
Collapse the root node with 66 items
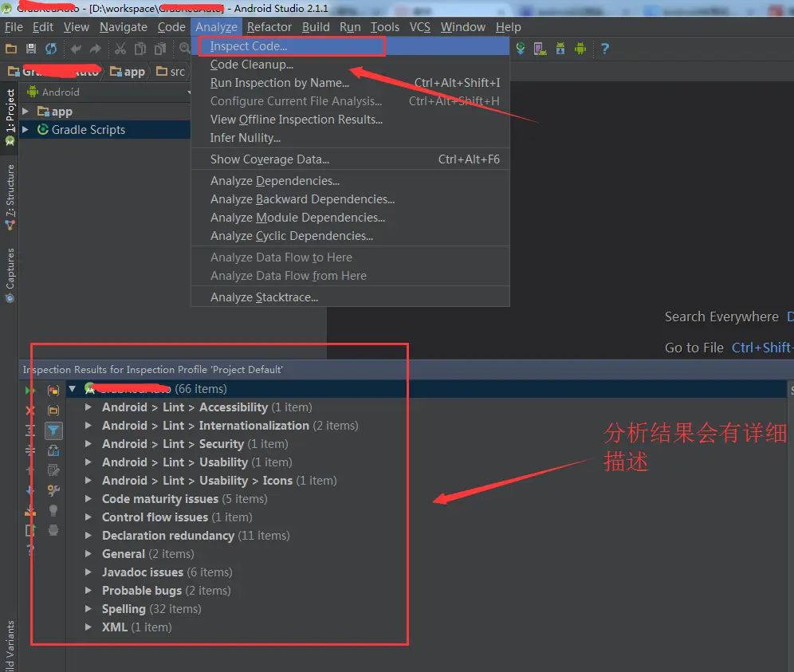pos(73,389)
